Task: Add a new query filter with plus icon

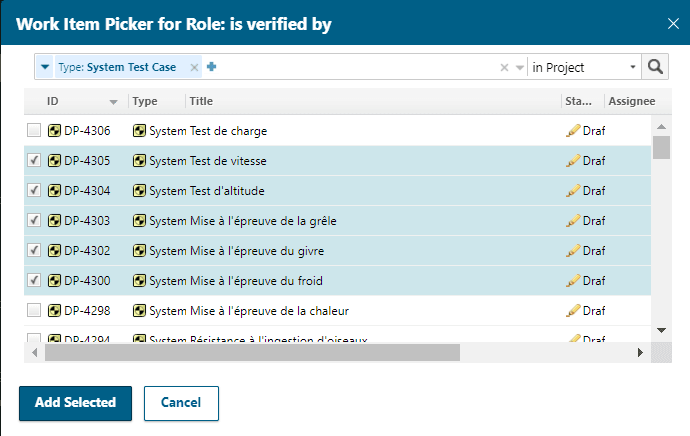Action: click(x=211, y=67)
